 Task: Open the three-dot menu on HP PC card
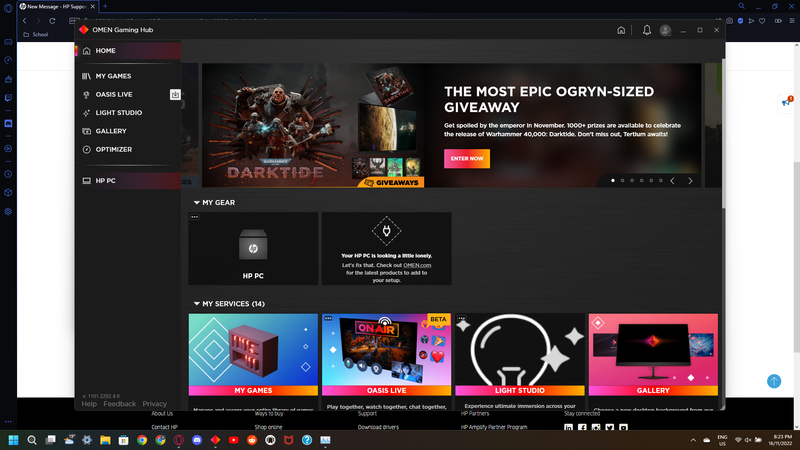[194, 217]
